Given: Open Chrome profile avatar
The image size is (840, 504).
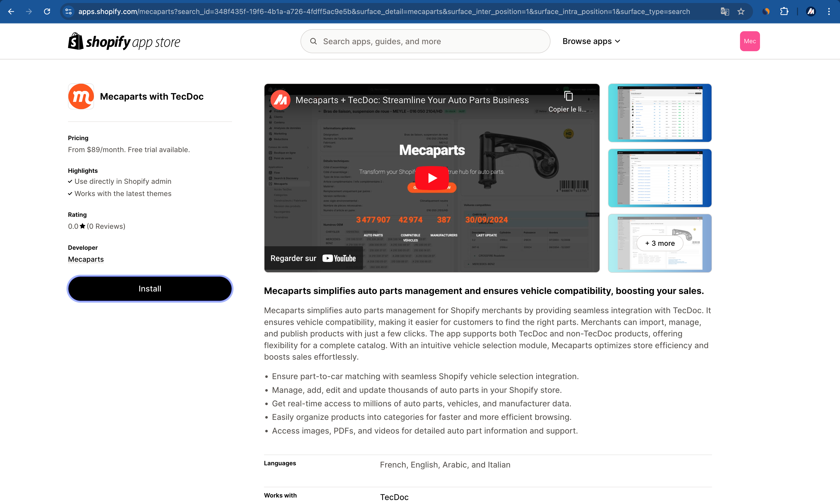Looking at the screenshot, I should pyautogui.click(x=811, y=11).
